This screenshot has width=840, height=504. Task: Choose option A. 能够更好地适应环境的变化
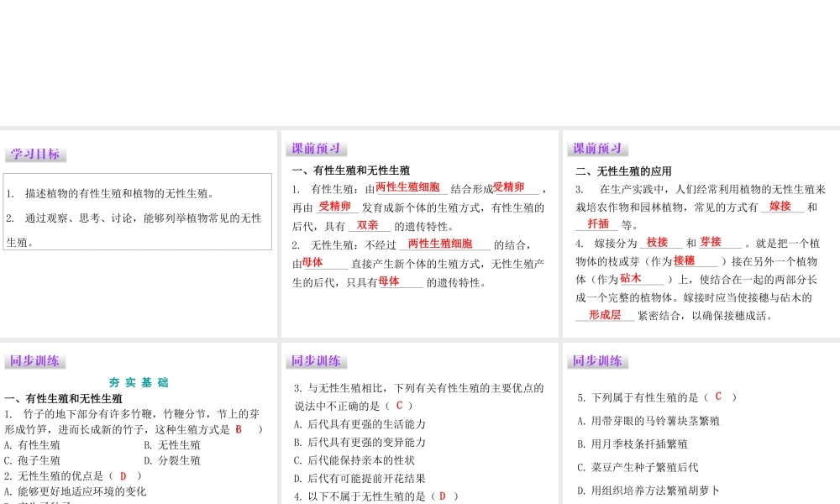click(x=75, y=491)
